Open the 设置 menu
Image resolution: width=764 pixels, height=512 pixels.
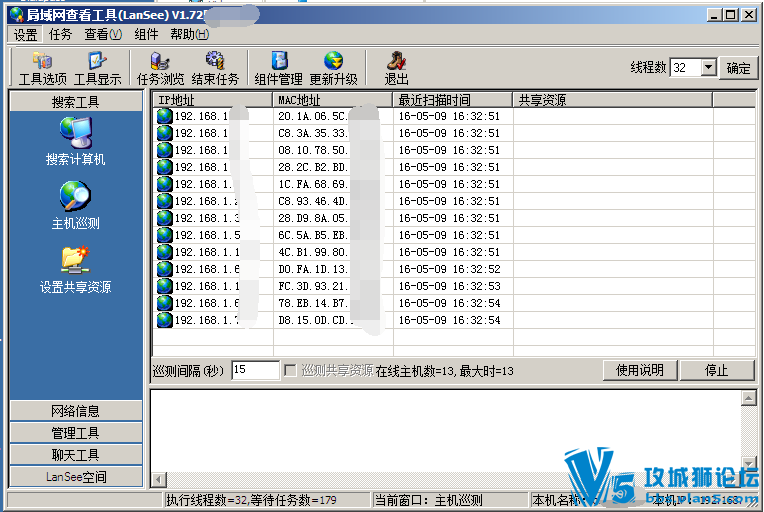(25, 35)
